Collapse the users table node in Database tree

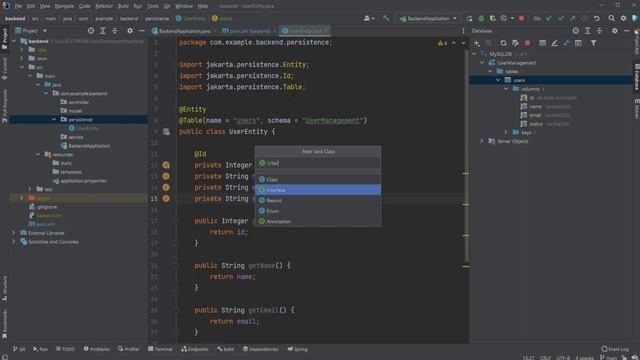point(498,80)
